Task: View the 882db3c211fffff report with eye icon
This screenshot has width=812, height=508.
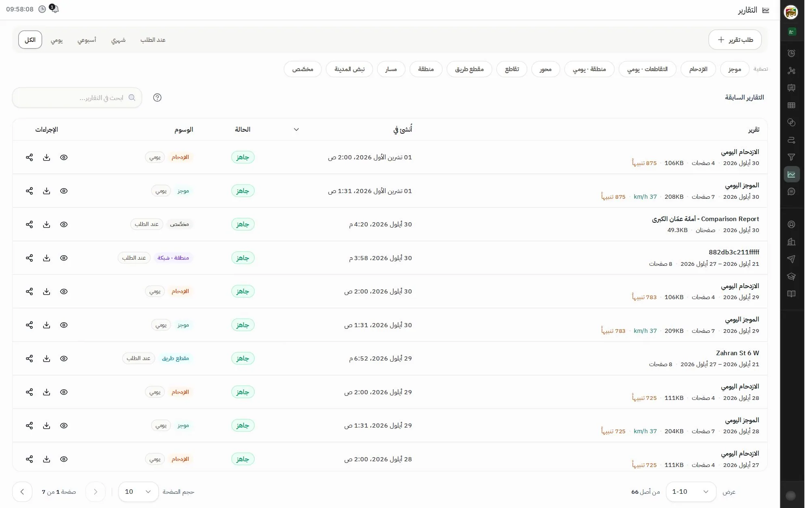Action: point(64,258)
